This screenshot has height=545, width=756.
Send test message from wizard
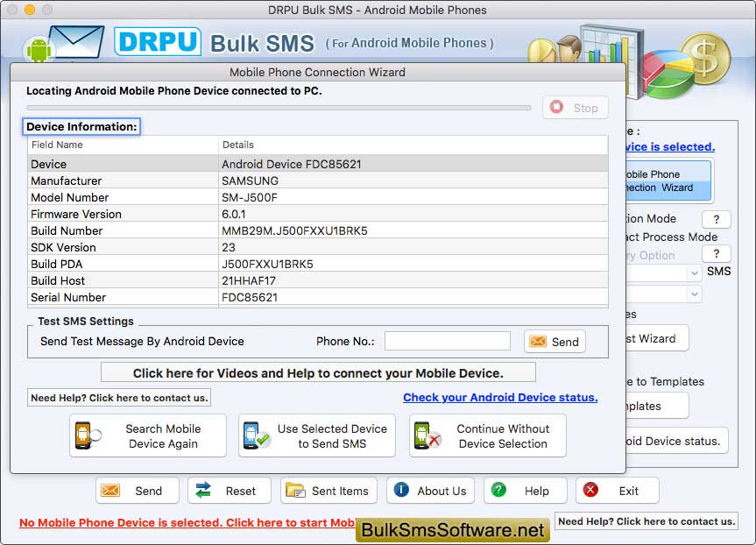pyautogui.click(x=555, y=342)
